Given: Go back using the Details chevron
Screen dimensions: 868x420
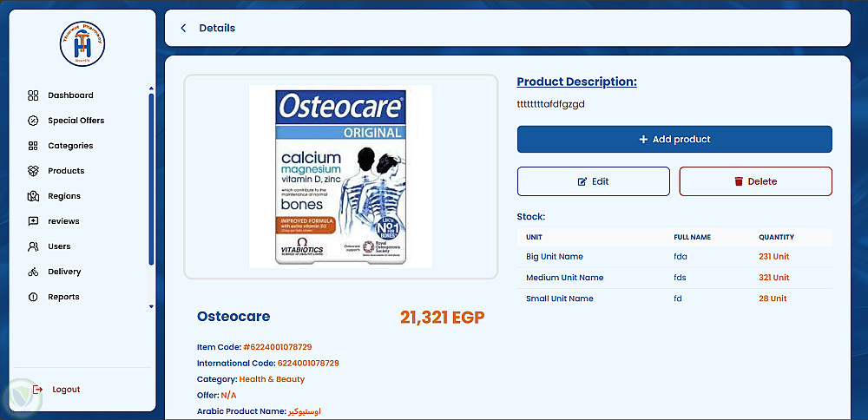Looking at the screenshot, I should coord(183,28).
